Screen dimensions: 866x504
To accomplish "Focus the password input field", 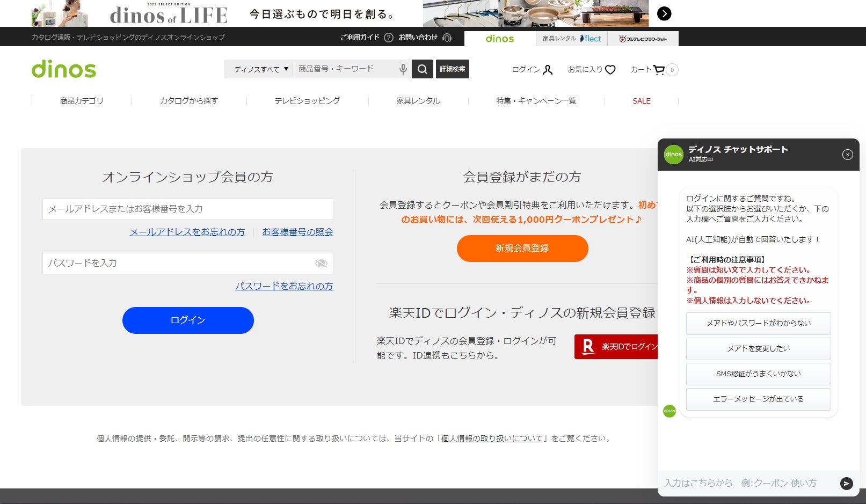I will 188,264.
